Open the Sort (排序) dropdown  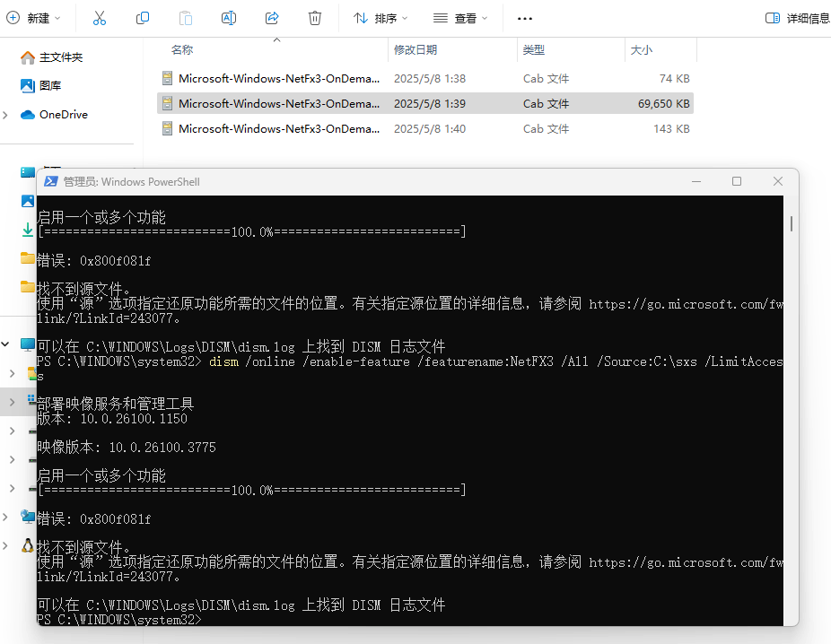[381, 18]
